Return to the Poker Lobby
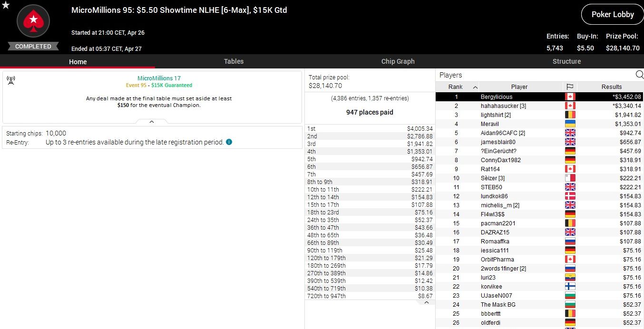Image resolution: width=644 pixels, height=329 pixels. pyautogui.click(x=612, y=14)
